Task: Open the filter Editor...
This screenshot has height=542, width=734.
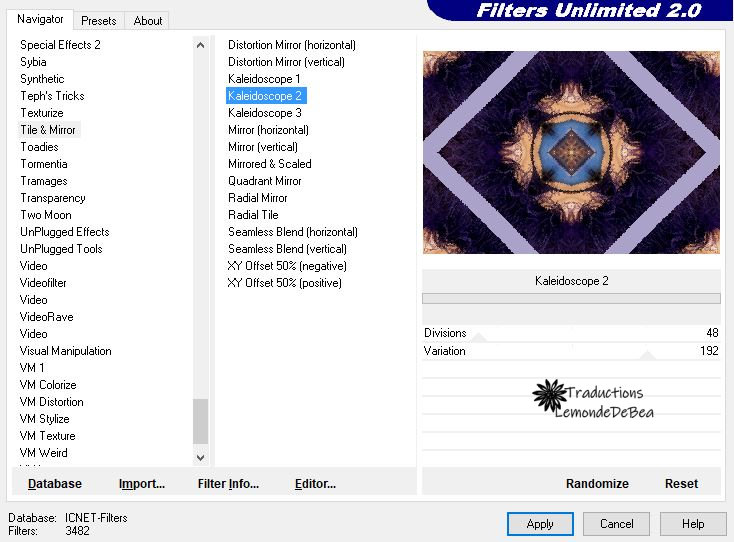Action: point(315,483)
